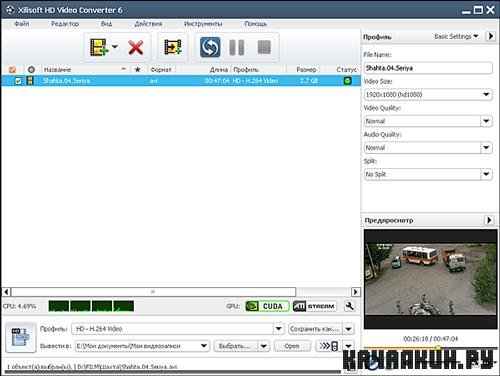
Task: Start conversion with blue Convert button
Action: coord(210,47)
